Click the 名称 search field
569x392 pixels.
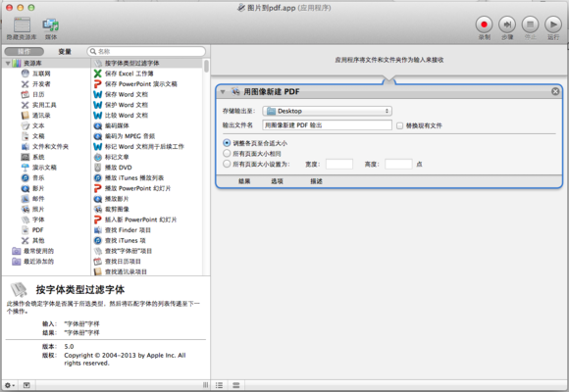pyautogui.click(x=146, y=52)
